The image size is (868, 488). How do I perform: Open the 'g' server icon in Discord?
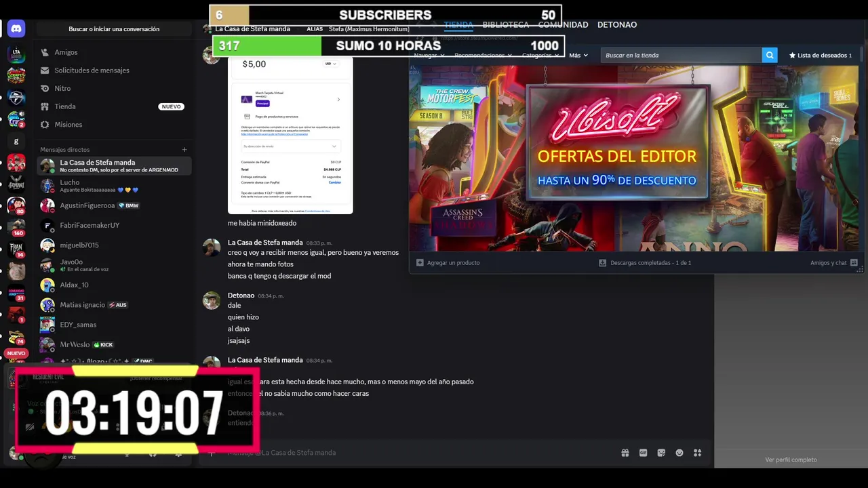[x=16, y=142]
